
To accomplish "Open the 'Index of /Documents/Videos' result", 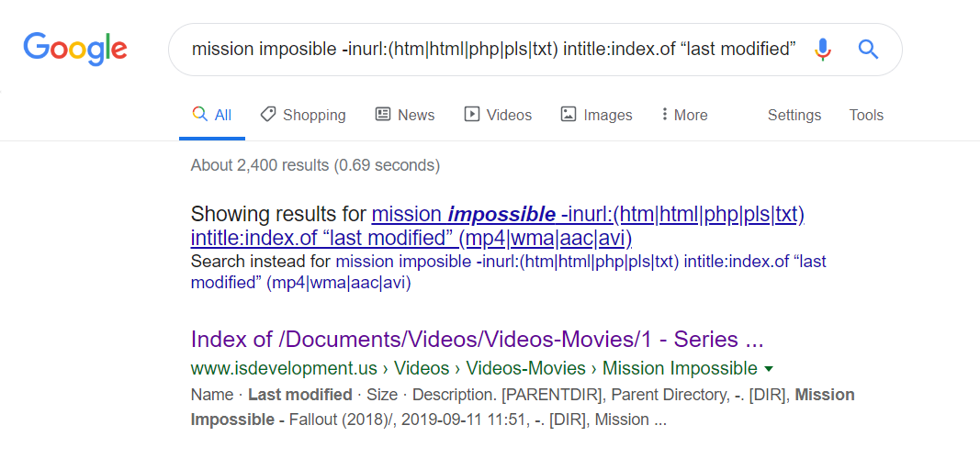I will (477, 340).
